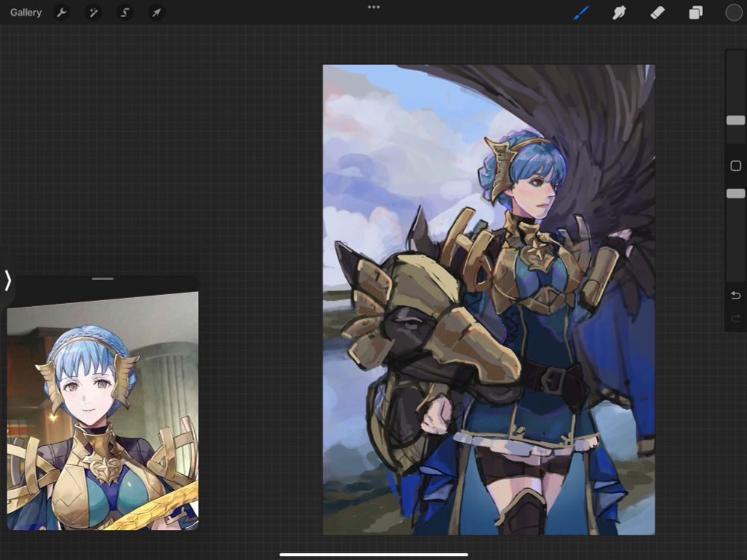Open the active color picker
747x560 pixels.
(734, 13)
